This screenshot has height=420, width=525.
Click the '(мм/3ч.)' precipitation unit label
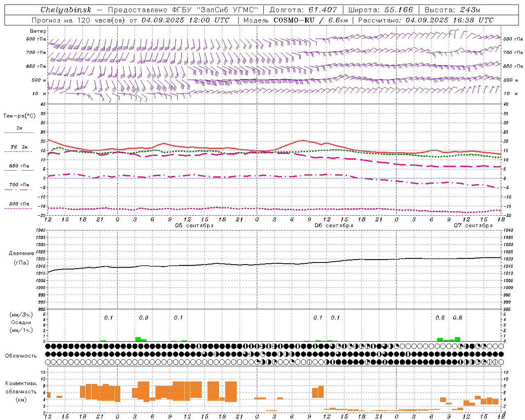[21, 315]
